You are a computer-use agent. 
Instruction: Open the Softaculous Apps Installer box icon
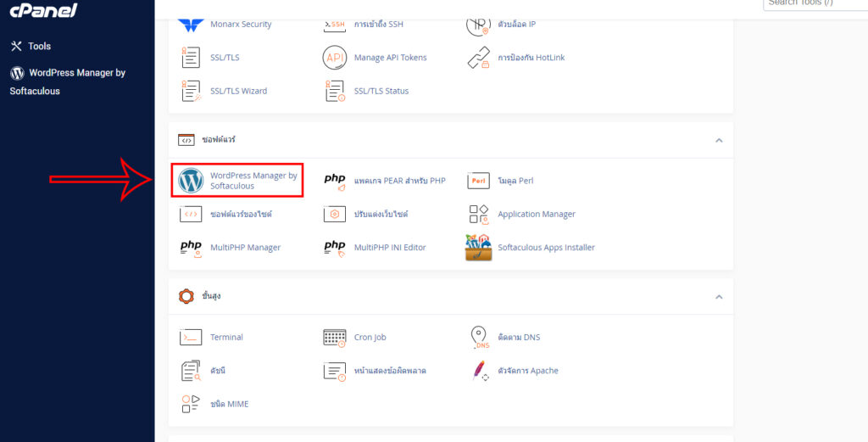pyautogui.click(x=478, y=248)
